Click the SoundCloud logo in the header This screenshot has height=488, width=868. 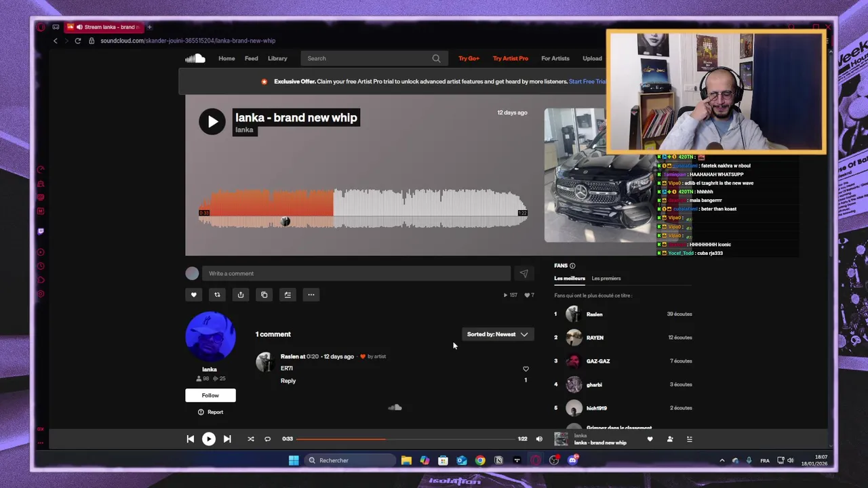[x=195, y=58]
